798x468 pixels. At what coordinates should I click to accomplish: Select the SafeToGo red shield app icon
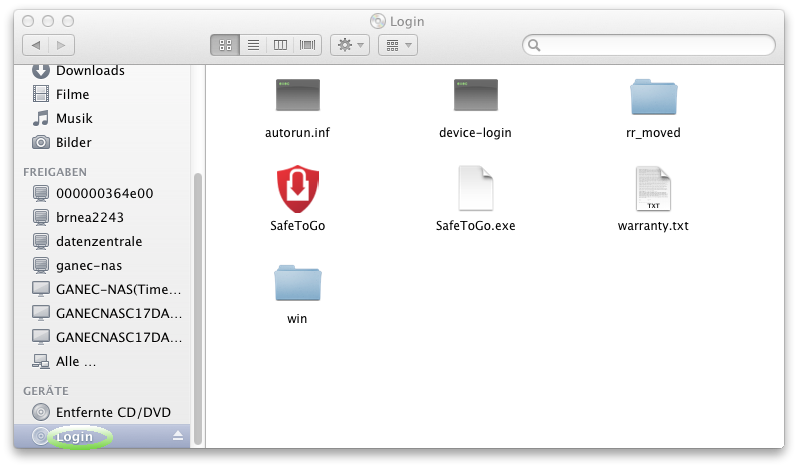(298, 189)
